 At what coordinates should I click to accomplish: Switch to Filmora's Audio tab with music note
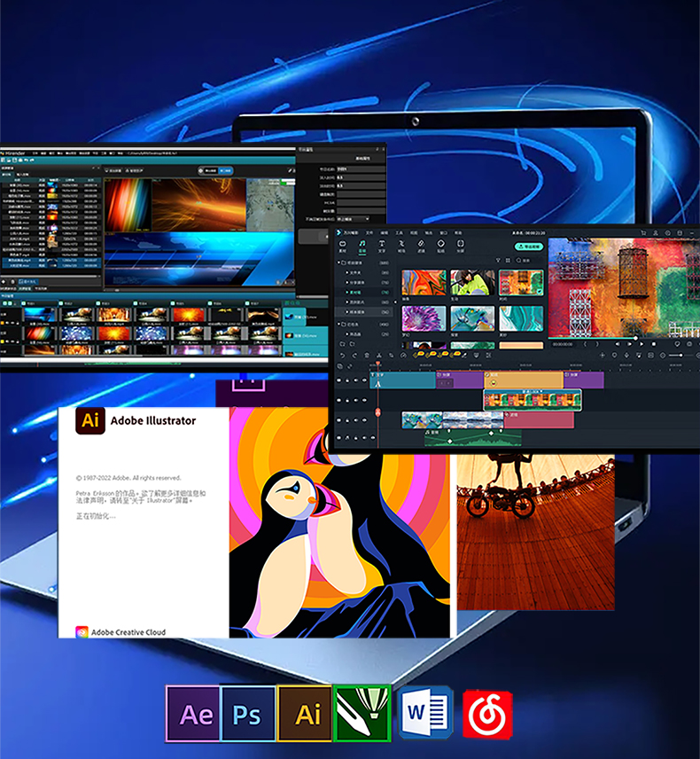pyautogui.click(x=362, y=246)
